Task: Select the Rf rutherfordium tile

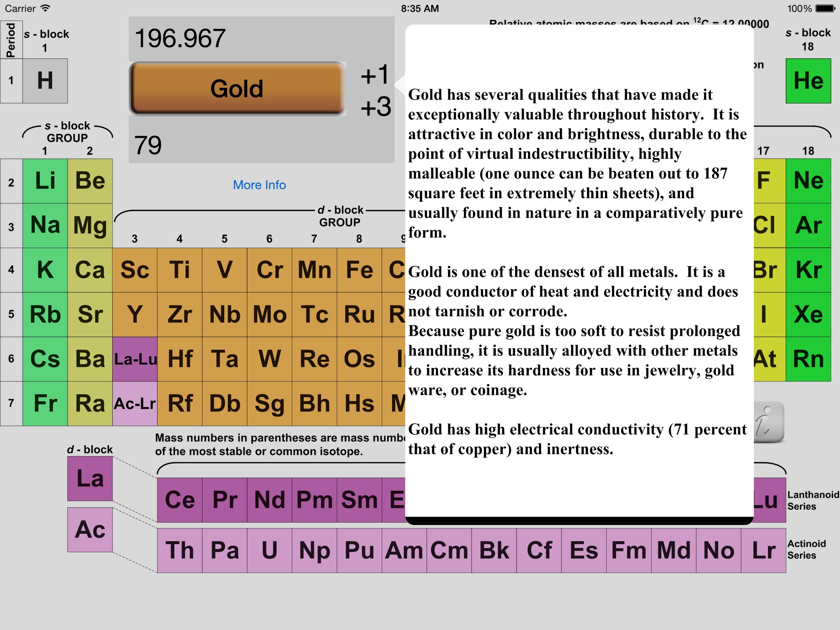Action: 180,404
